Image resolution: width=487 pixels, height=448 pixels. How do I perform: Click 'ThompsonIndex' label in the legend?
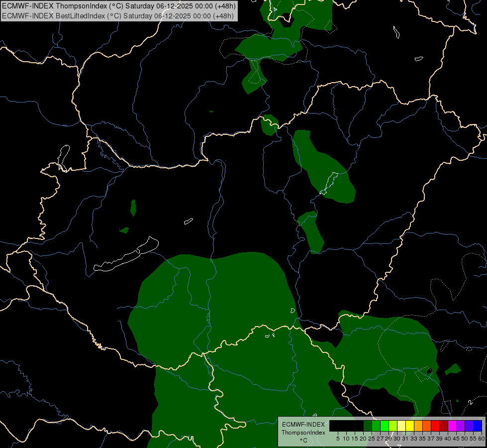click(303, 433)
